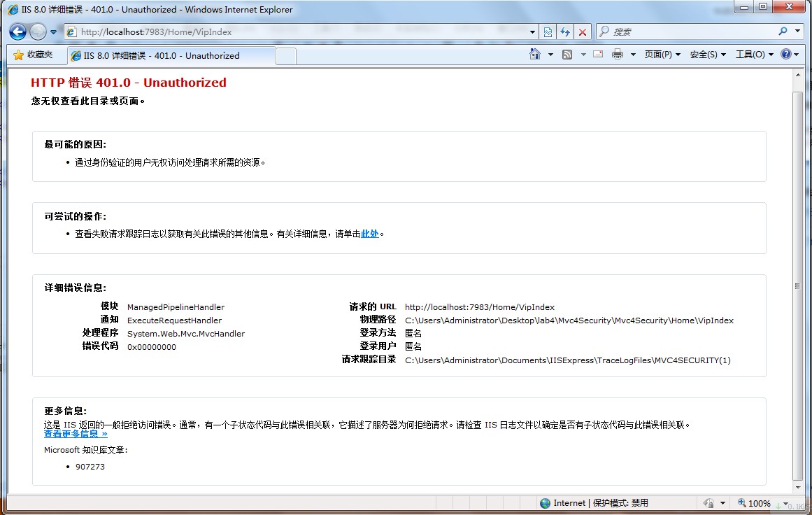The width and height of the screenshot is (812, 515).
Task: Click the Read Mail envelope icon
Action: click(x=598, y=54)
